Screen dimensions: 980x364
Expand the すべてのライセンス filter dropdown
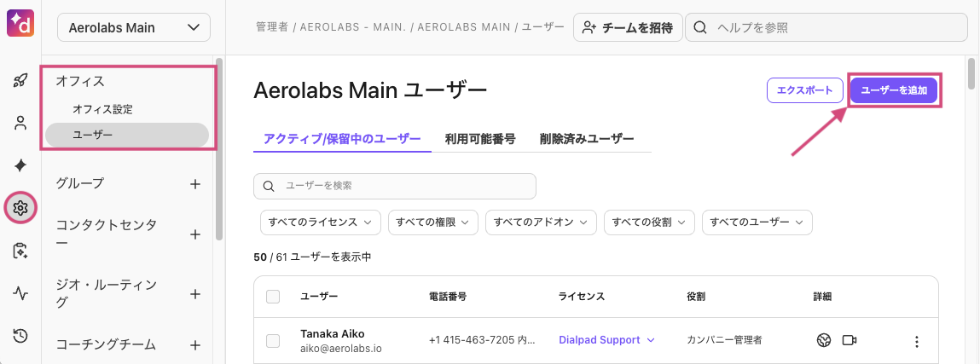(320, 222)
